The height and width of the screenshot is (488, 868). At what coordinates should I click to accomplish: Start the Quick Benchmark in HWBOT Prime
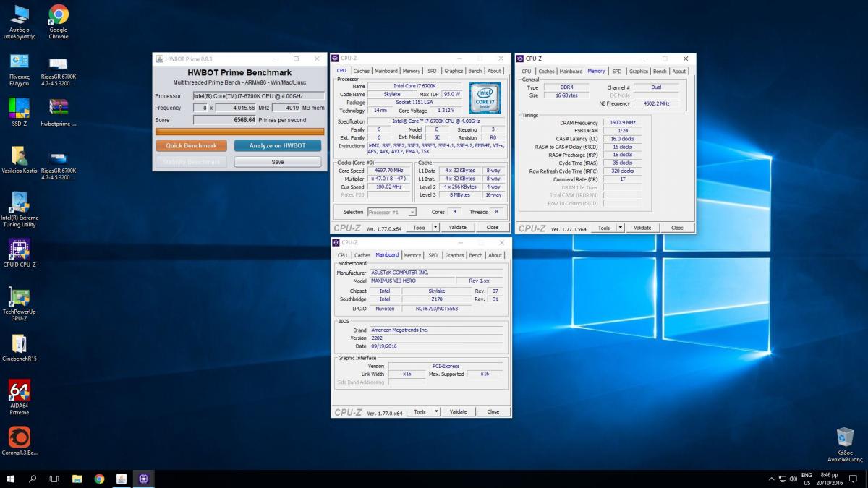tap(192, 145)
